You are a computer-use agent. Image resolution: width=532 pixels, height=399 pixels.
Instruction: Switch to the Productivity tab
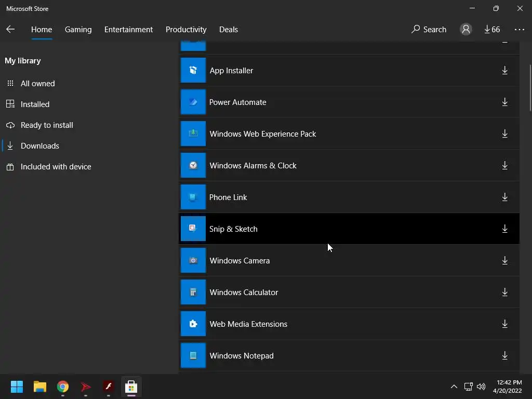186,30
